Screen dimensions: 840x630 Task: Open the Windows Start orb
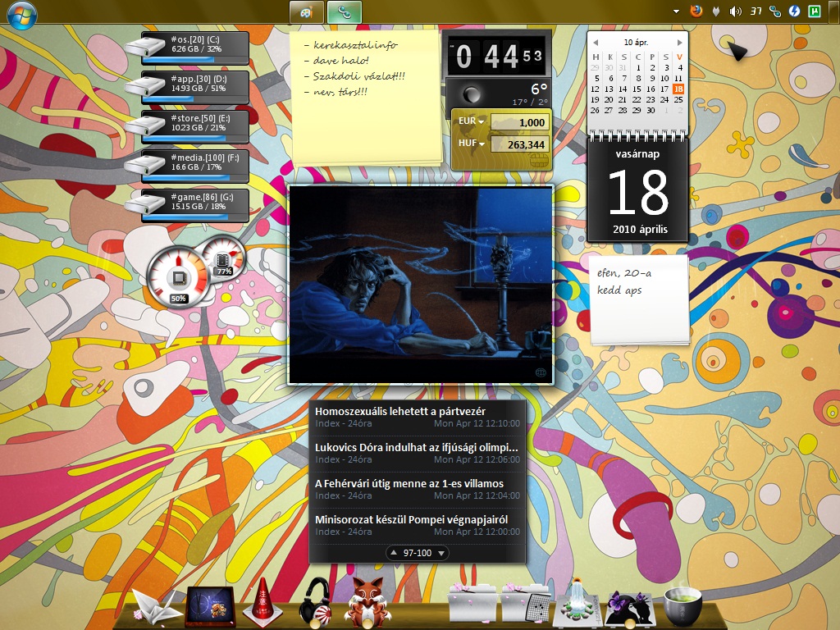pos(22,14)
